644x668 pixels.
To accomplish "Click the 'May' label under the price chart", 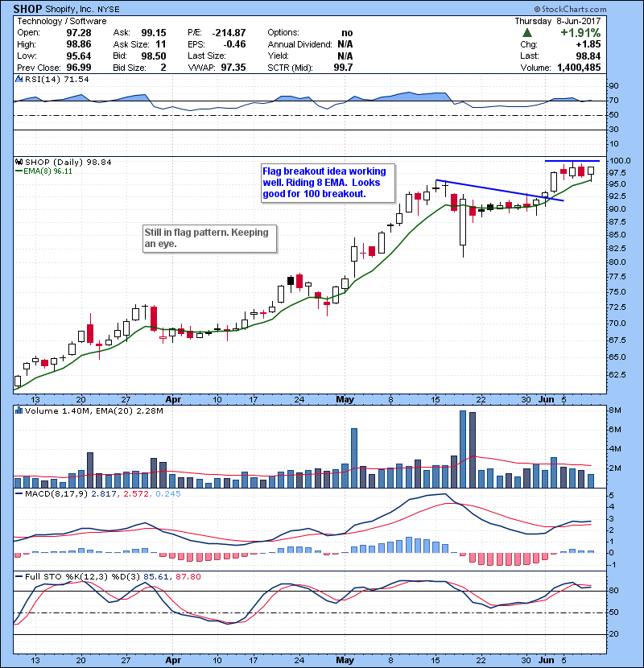I will click(x=345, y=400).
